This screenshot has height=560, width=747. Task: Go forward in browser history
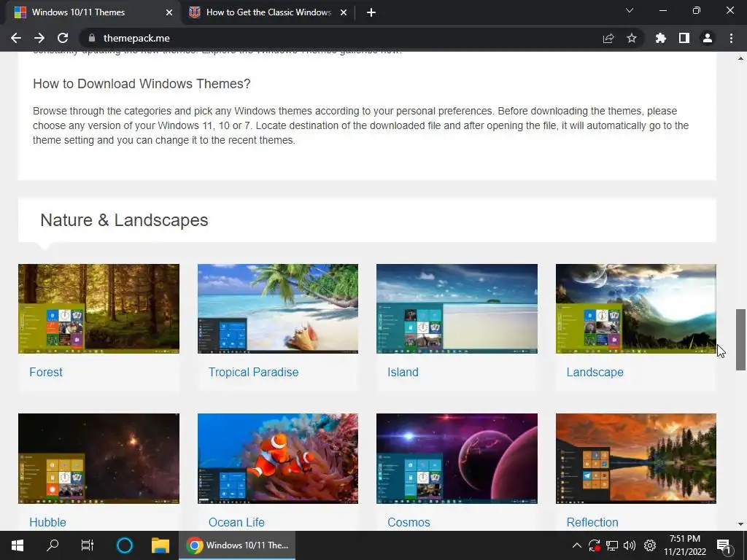[39, 38]
